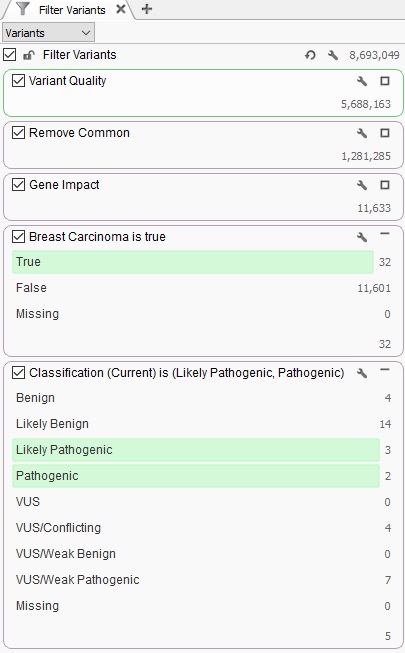Open wrench settings on Variant Quality card
Image resolution: width=405 pixels, height=653 pixels.
pyautogui.click(x=362, y=81)
